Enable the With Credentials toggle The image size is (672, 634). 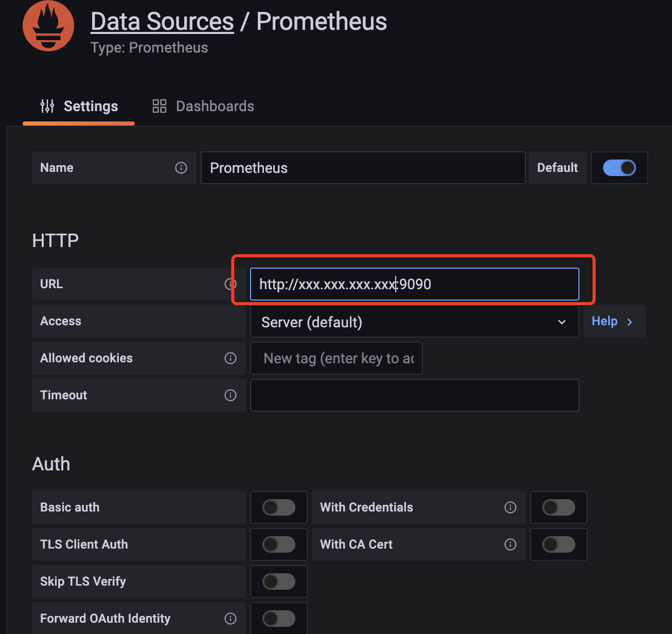click(559, 507)
